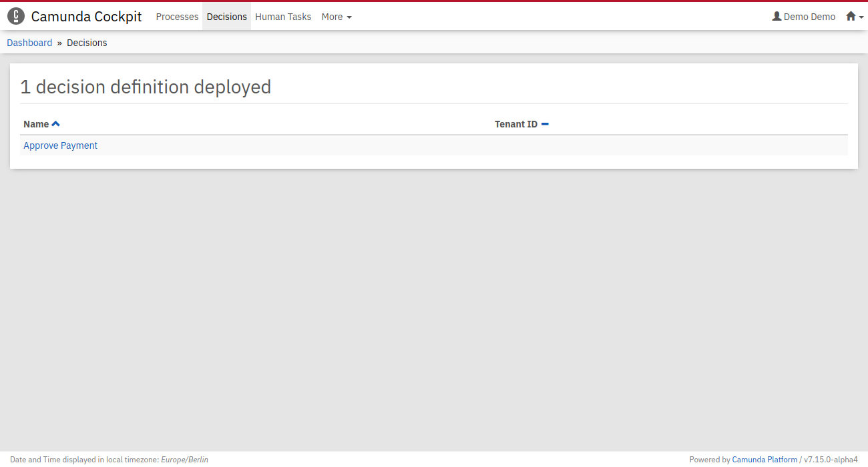Screen dimensions: 868x467
Task: Click the blue dash icon beside Tenant ID
Action: point(545,124)
